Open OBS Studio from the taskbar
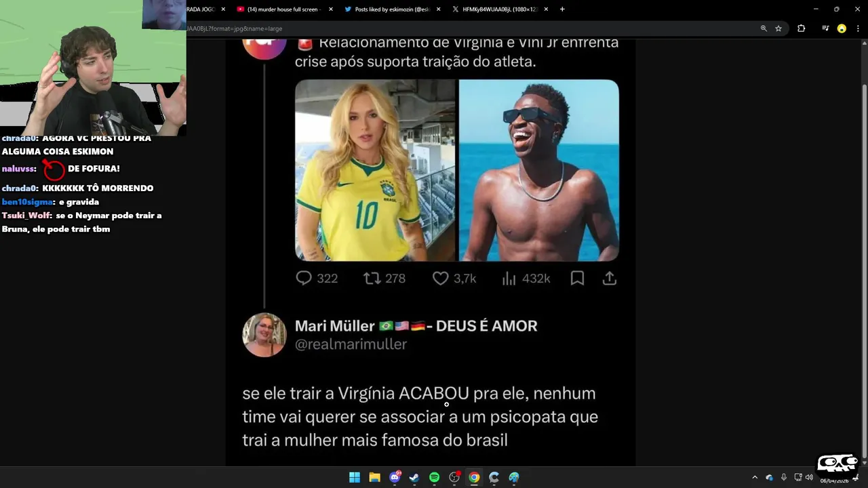This screenshot has height=488, width=868. [454, 477]
